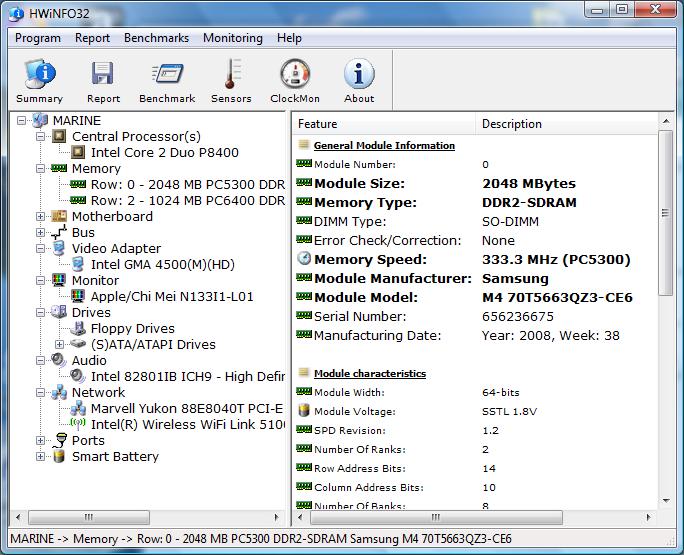This screenshot has height=555, width=684.
Task: Open the Program menu
Action: (x=38, y=38)
